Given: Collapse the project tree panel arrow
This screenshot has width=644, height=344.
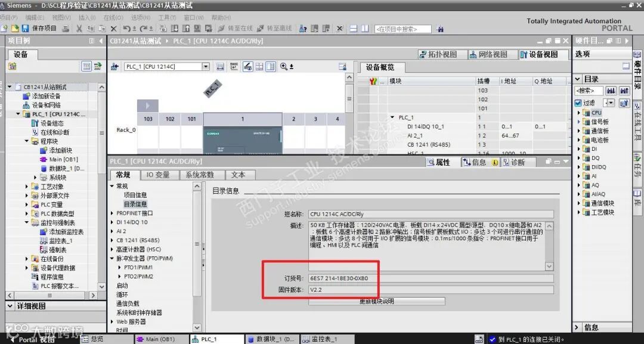Looking at the screenshot, I should coord(101,41).
